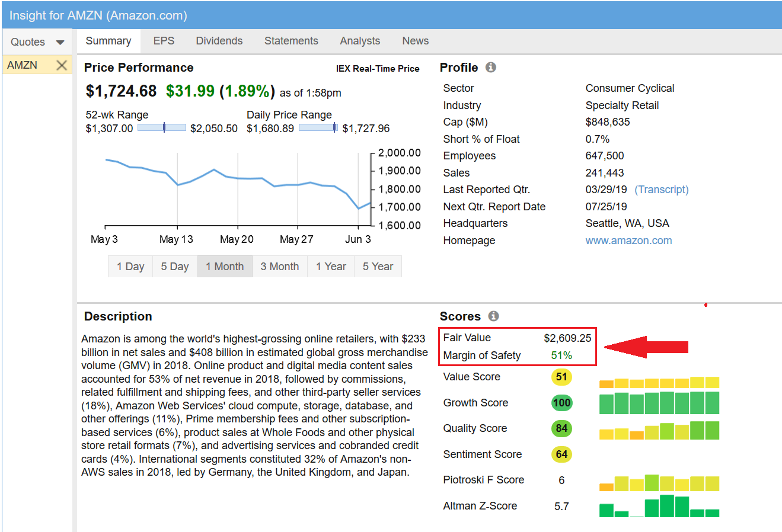
Task: Go to the Statements tab
Action: pyautogui.click(x=291, y=41)
